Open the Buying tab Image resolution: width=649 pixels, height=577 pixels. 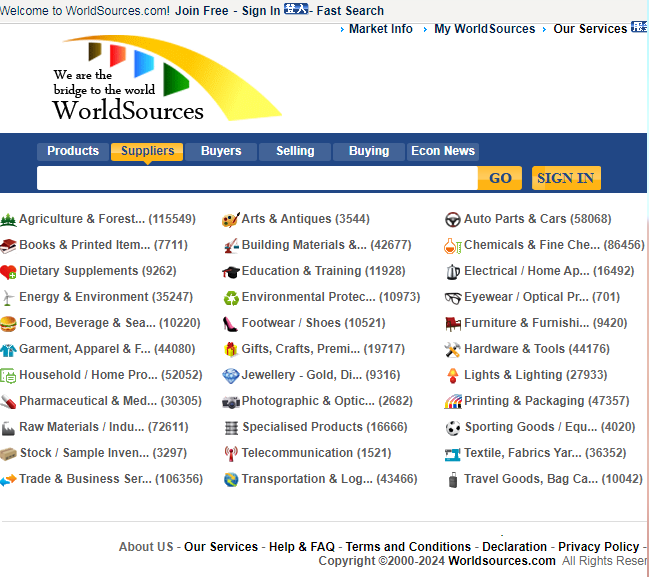click(369, 151)
